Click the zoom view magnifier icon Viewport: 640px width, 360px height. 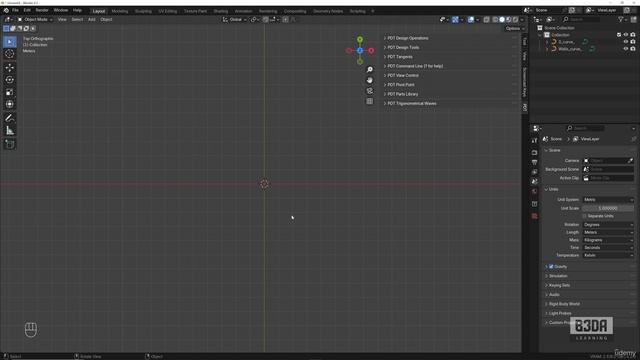coord(369,70)
